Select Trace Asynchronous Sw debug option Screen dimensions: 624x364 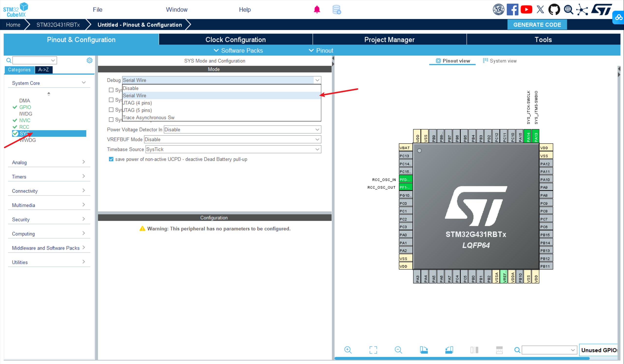(x=149, y=118)
